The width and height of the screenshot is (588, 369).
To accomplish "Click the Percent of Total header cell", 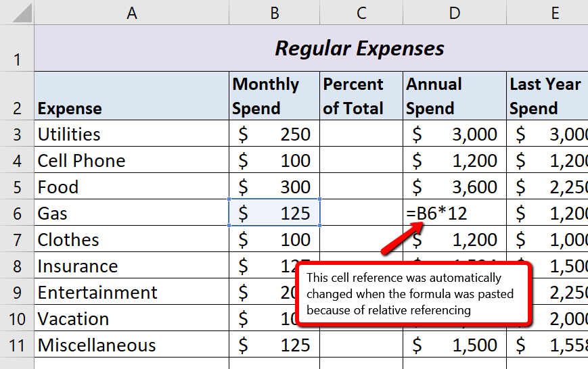I will 361,95.
